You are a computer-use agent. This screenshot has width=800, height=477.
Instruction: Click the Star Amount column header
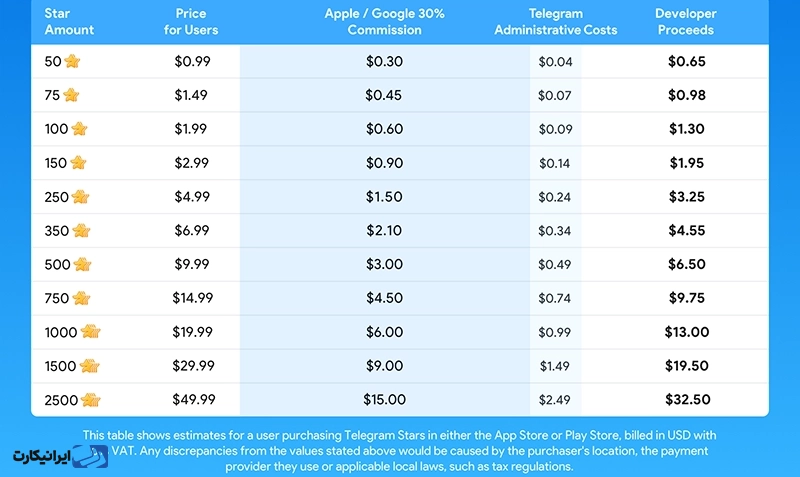pos(69,22)
